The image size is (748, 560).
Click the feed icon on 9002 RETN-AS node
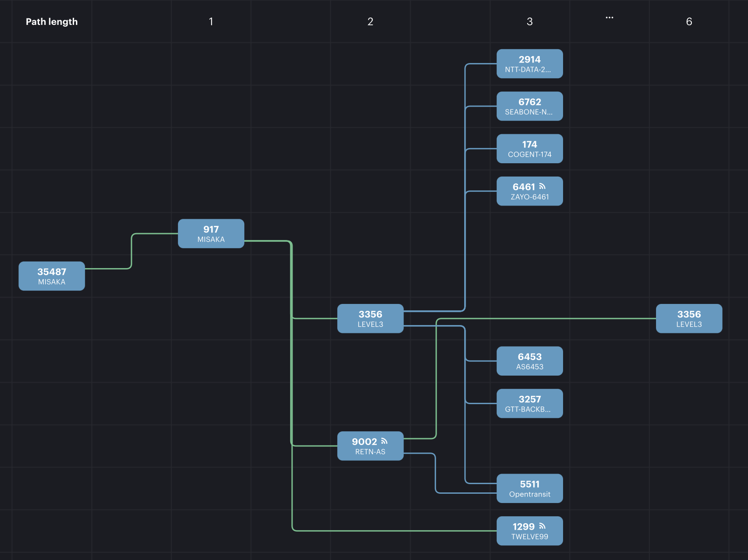click(384, 441)
